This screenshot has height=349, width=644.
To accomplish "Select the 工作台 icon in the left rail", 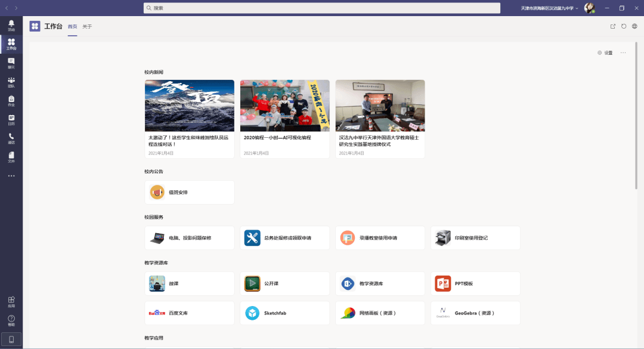I will (11, 44).
